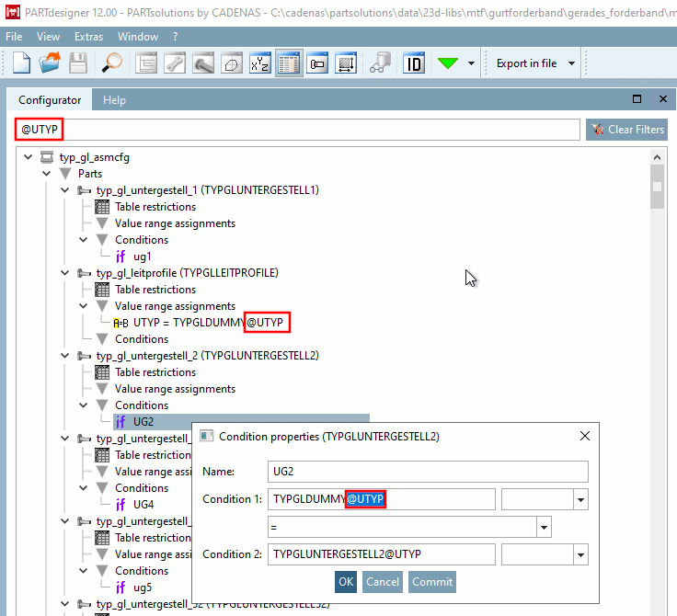Click the ID toolbar icon
The image size is (677, 616).
click(414, 63)
